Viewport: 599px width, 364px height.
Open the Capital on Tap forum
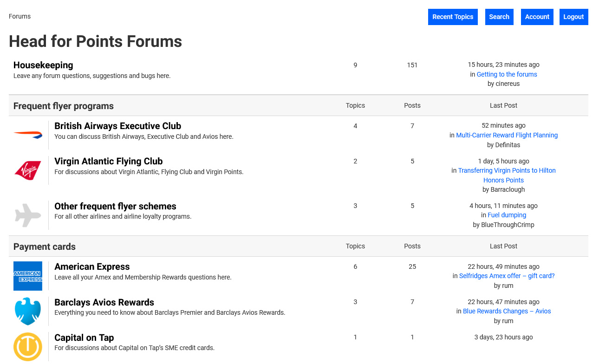84,338
